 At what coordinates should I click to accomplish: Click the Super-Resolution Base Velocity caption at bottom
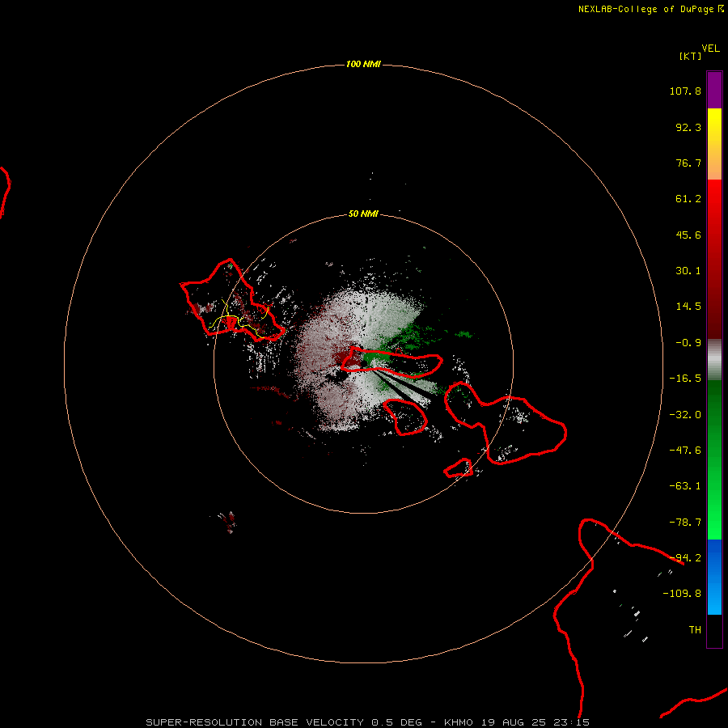coord(368,722)
